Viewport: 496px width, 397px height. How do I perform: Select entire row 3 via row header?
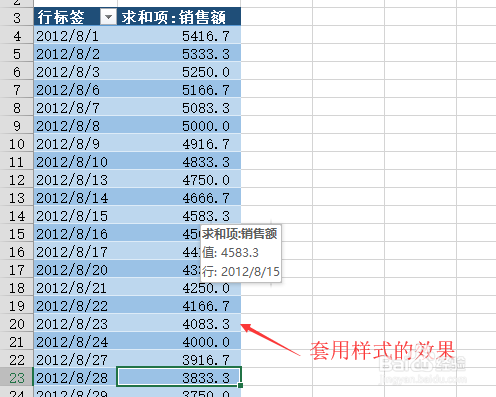point(17,17)
